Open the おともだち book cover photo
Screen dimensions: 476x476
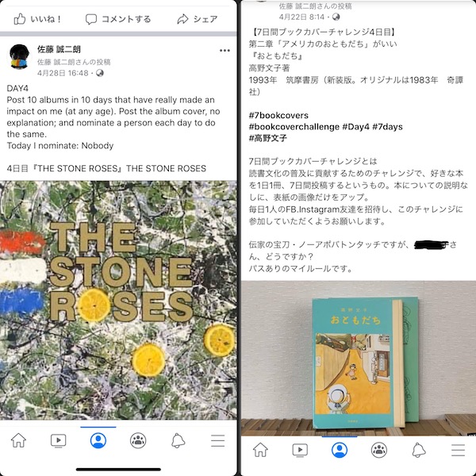(x=359, y=359)
